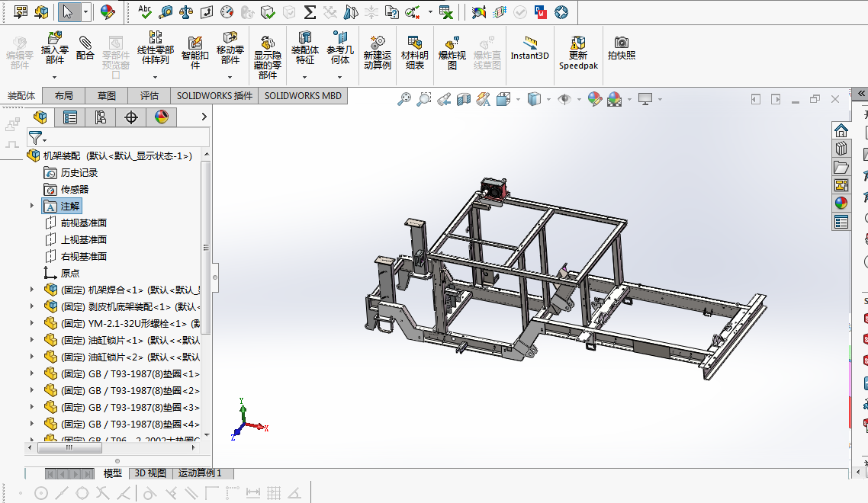The height and width of the screenshot is (503, 868).
Task: Open the DisplayManager color ball tab
Action: pos(162,117)
